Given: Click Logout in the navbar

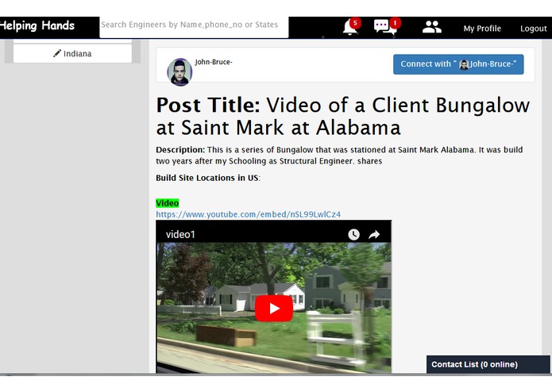Looking at the screenshot, I should (534, 29).
